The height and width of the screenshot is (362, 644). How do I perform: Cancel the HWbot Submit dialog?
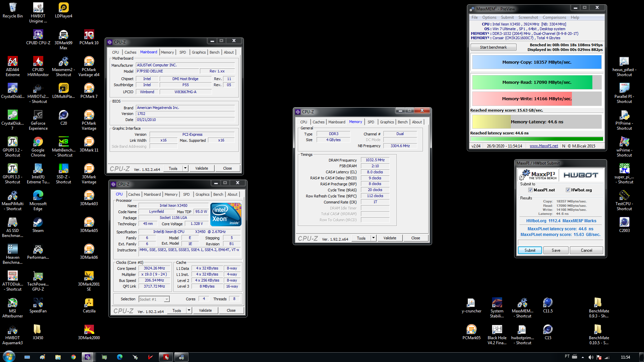pos(586,250)
